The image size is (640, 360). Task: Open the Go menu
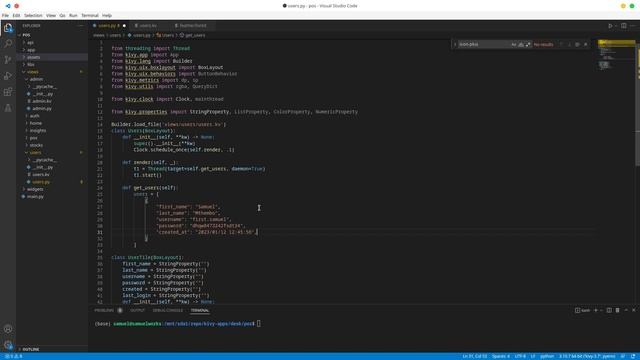(62, 16)
